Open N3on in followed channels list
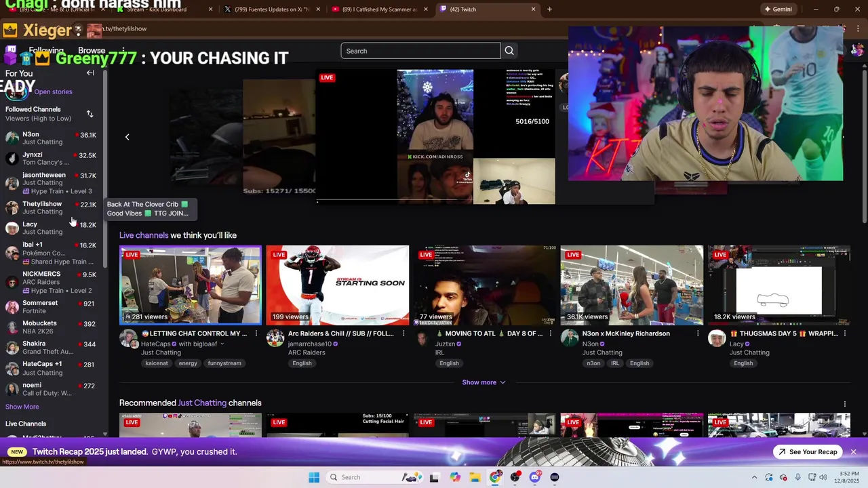 click(51, 138)
